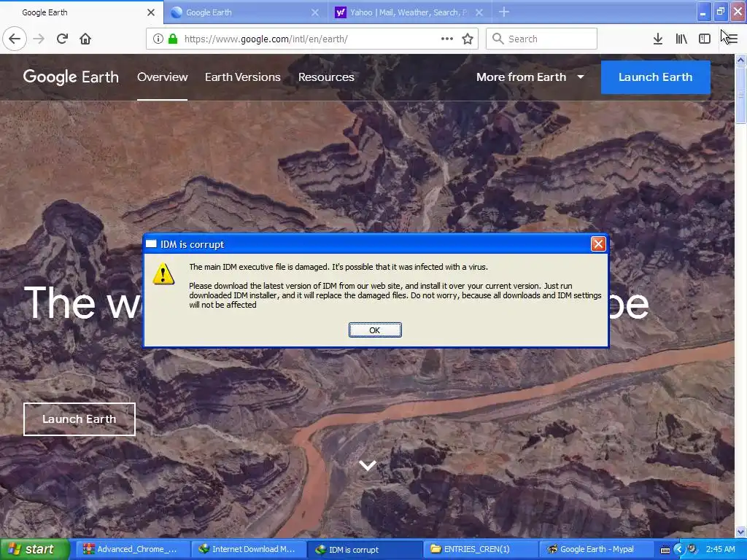Click the scroll-down chevron on page

coord(368,465)
